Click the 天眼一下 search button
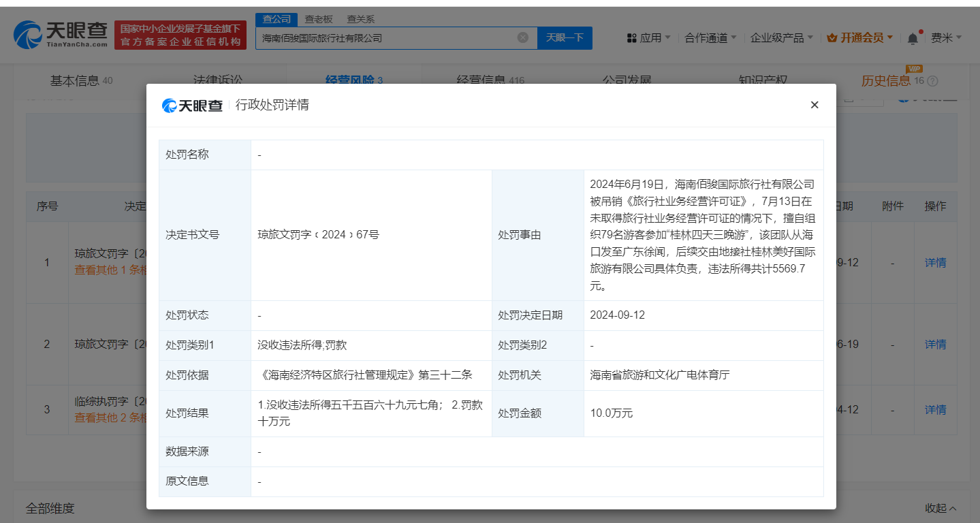This screenshot has height=523, width=980. tap(565, 38)
